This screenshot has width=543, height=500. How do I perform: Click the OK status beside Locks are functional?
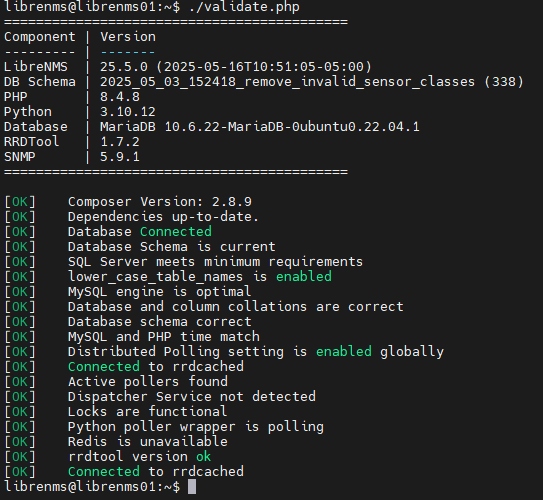[20, 412]
